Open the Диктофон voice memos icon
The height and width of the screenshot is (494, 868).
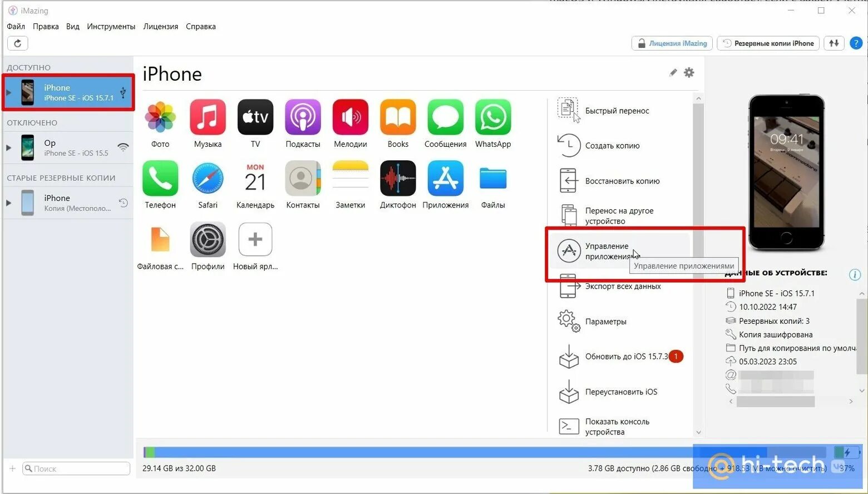click(398, 179)
